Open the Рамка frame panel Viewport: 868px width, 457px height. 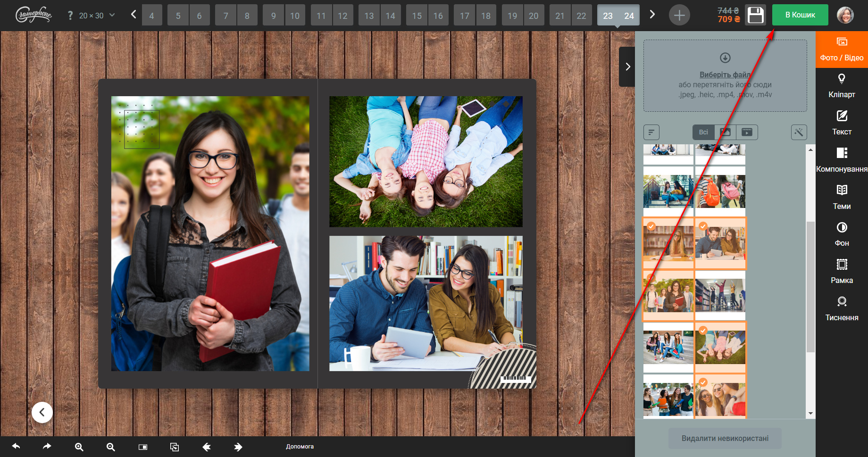(842, 271)
